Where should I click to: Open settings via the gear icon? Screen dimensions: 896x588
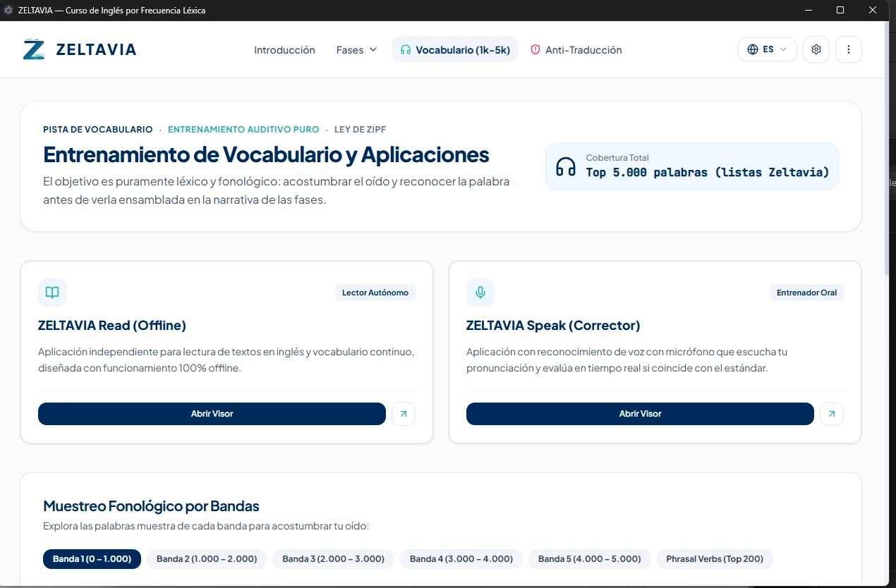point(816,49)
